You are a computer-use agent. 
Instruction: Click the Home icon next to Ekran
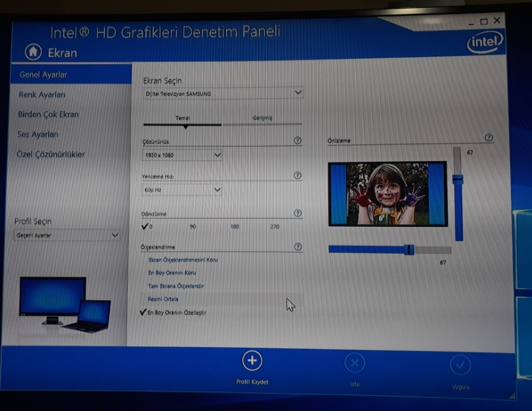pos(33,52)
